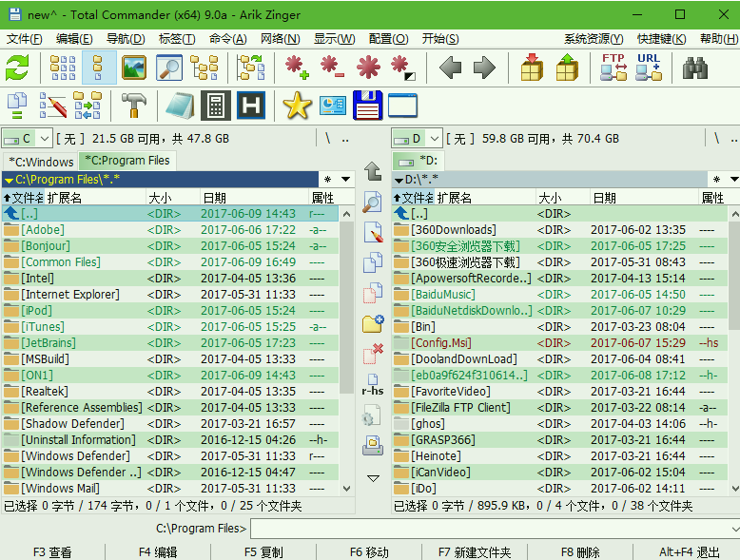Click the middle bar delete red X icon
This screenshot has width=740, height=560.
[373, 354]
